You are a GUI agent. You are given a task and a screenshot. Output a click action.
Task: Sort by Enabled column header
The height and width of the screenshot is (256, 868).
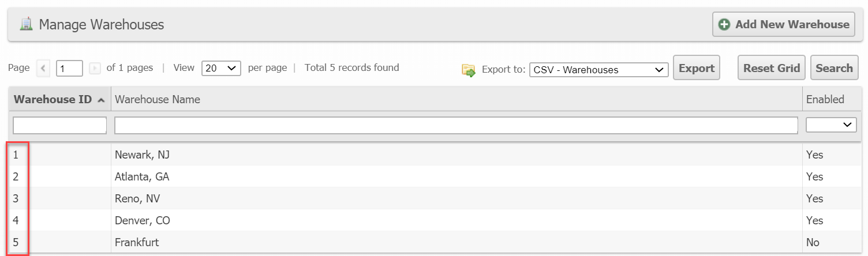click(x=825, y=99)
